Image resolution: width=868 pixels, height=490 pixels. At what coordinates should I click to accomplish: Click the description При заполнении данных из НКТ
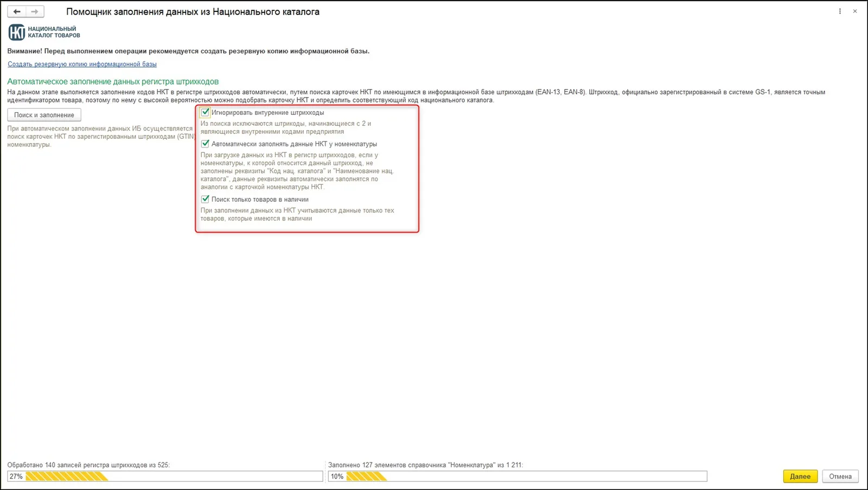pyautogui.click(x=297, y=215)
